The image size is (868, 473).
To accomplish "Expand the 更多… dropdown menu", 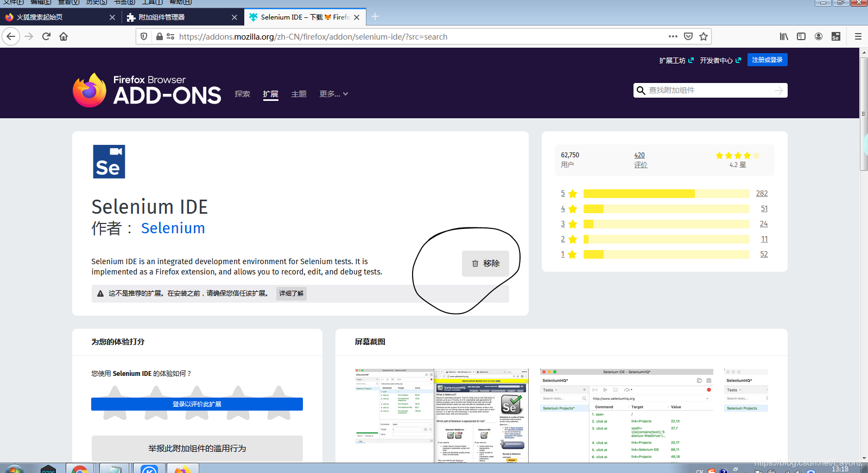I will click(334, 94).
